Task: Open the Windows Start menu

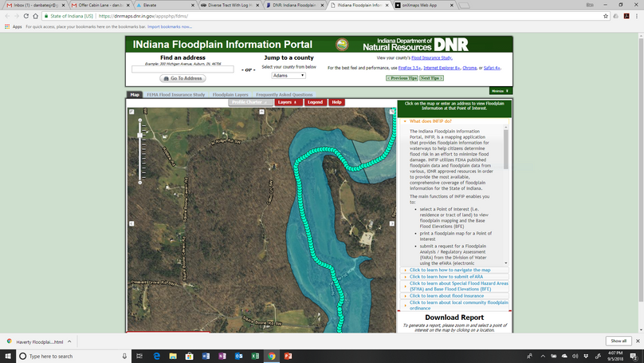Action: click(x=8, y=356)
